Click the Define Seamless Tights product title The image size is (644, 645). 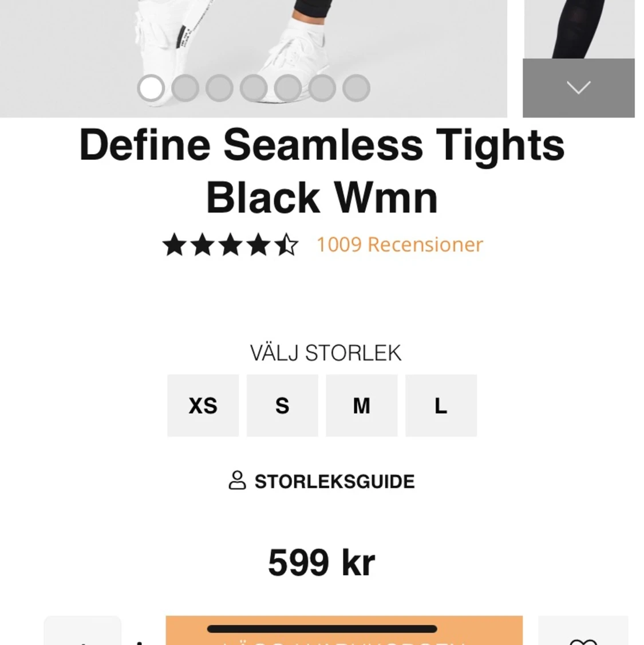tap(322, 171)
